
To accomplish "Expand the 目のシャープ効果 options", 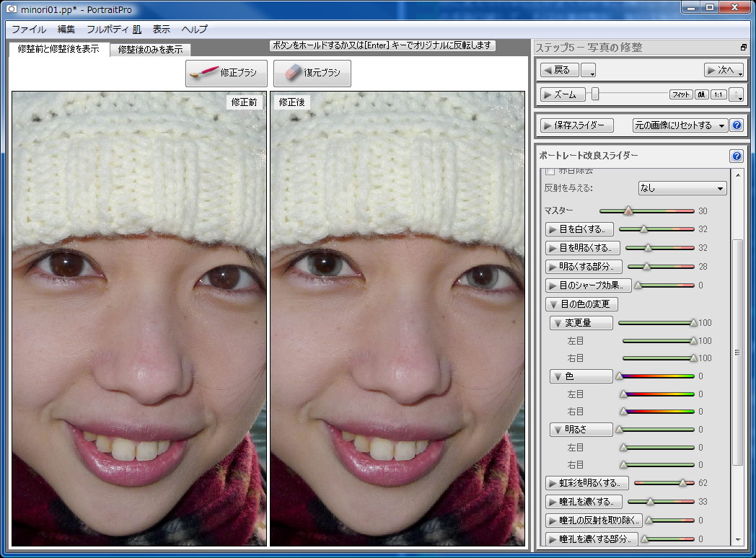I will (x=588, y=285).
